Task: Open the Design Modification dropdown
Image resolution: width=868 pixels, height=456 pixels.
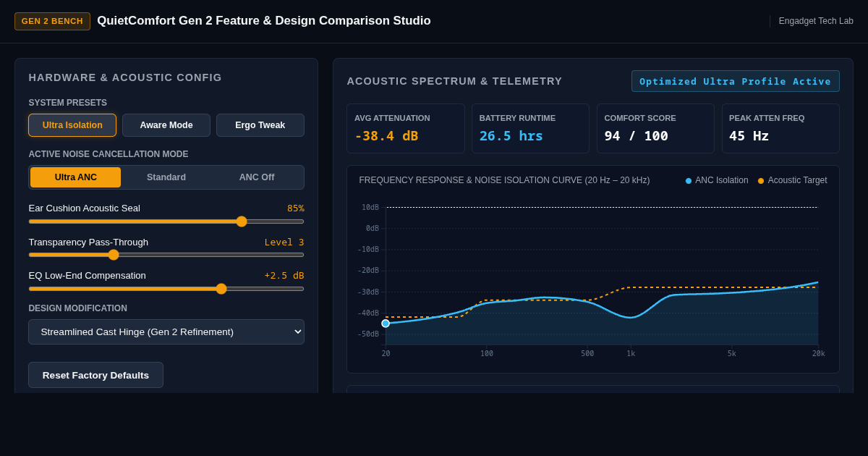Action: [166, 332]
